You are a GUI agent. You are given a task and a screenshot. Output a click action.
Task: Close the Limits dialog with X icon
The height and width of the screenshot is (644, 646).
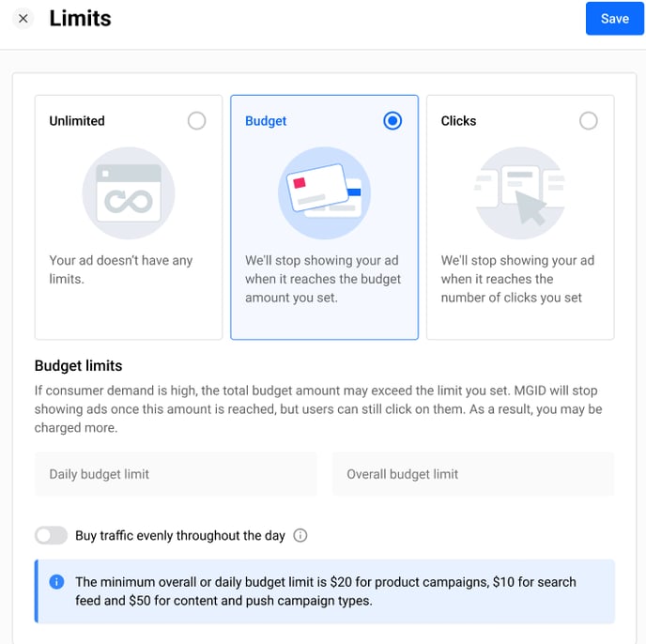[23, 19]
